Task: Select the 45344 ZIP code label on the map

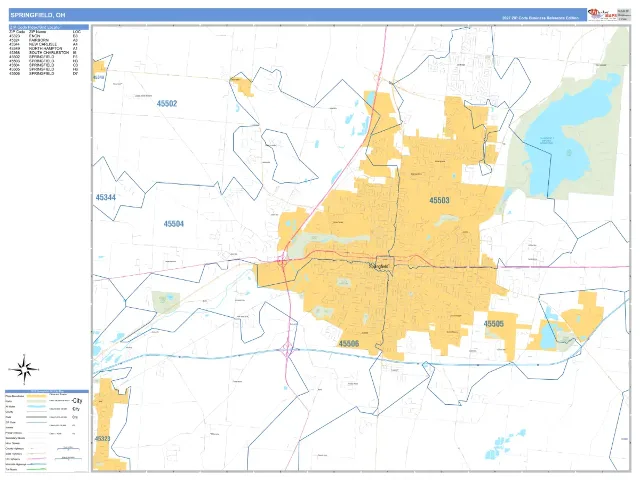Action: coord(106,198)
